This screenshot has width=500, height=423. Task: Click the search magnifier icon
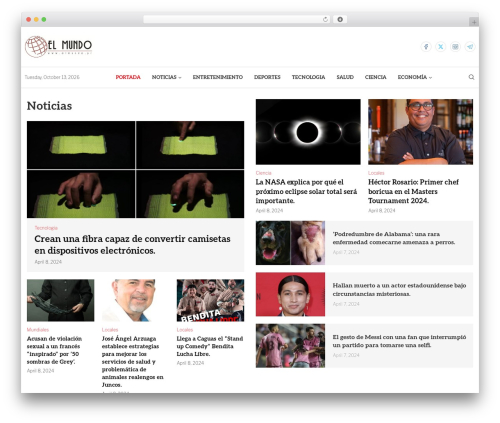(x=471, y=77)
